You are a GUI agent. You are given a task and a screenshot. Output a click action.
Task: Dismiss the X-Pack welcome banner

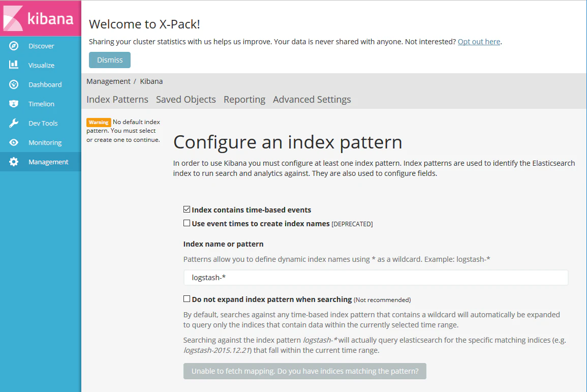point(110,60)
